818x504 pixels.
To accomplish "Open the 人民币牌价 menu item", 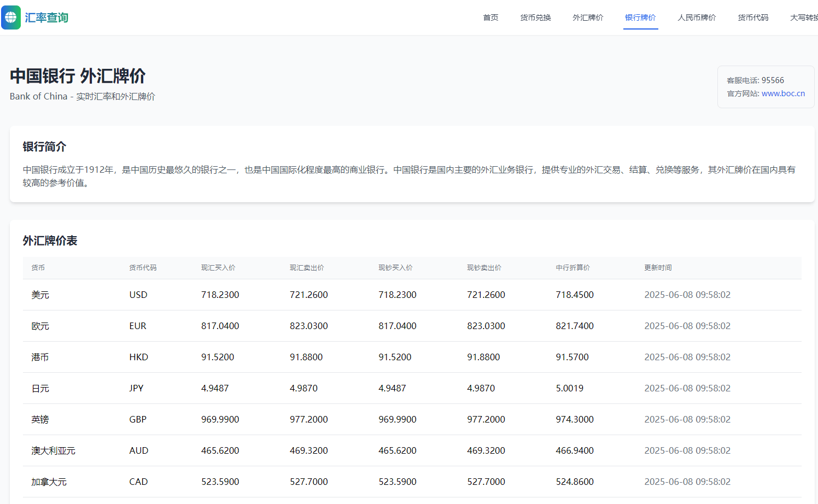I will point(697,17).
